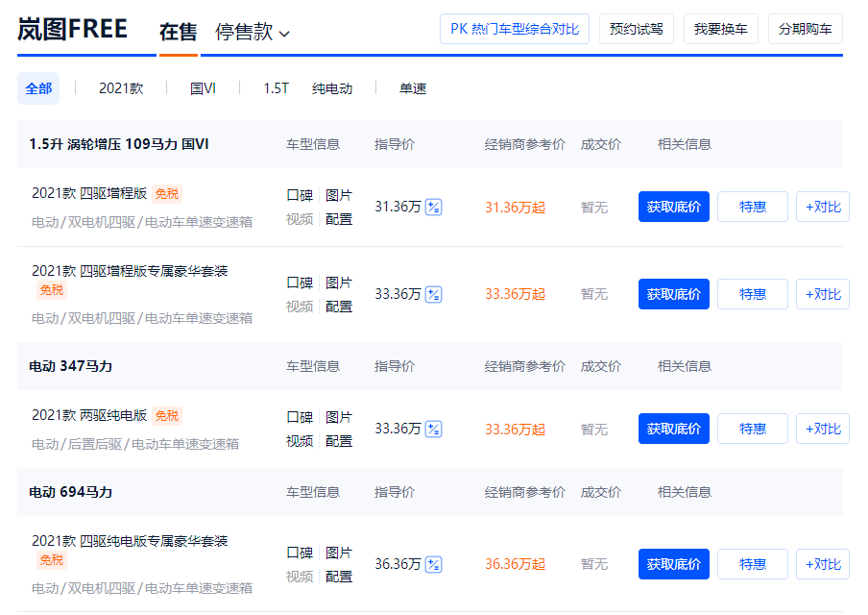Open 配置 for 两驱纯电版
This screenshot has width=868, height=615.
pyautogui.click(x=339, y=441)
